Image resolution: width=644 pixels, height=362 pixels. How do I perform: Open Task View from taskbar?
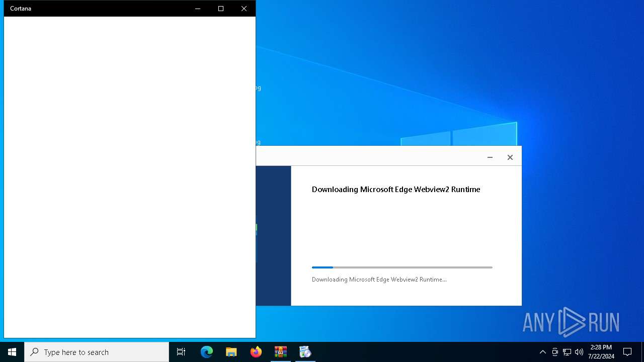click(181, 352)
